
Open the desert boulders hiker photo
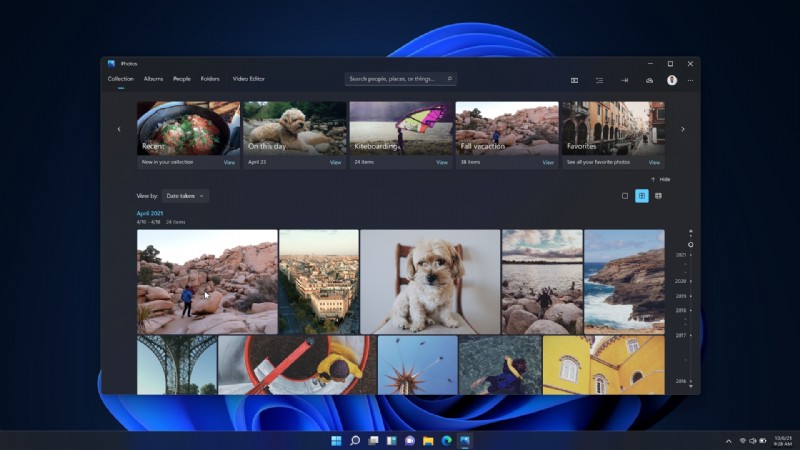207,282
